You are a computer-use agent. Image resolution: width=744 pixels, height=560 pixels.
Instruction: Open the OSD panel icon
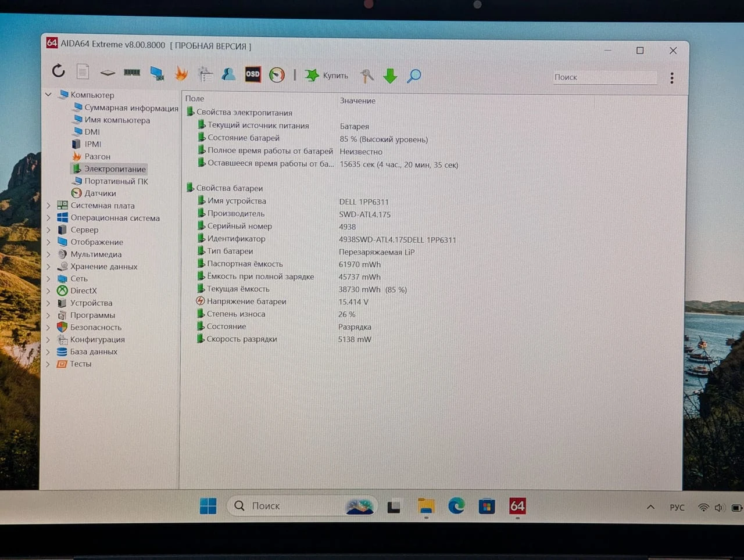pos(253,74)
